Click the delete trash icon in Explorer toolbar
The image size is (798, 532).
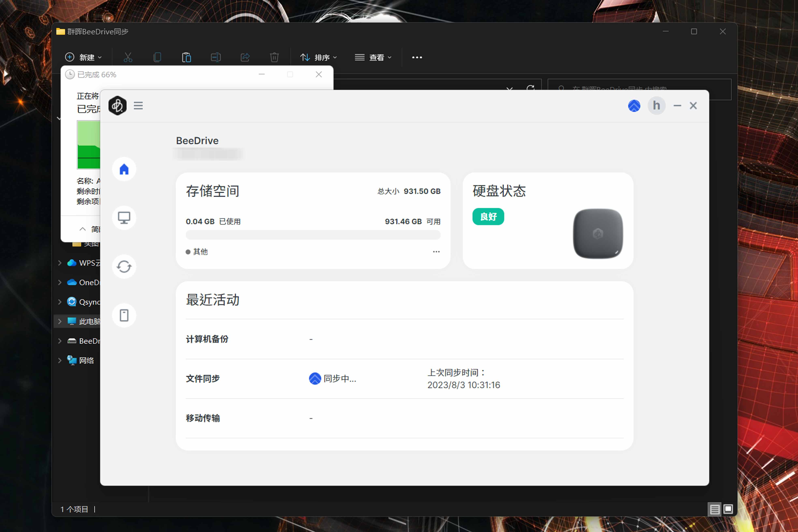pyautogui.click(x=274, y=57)
